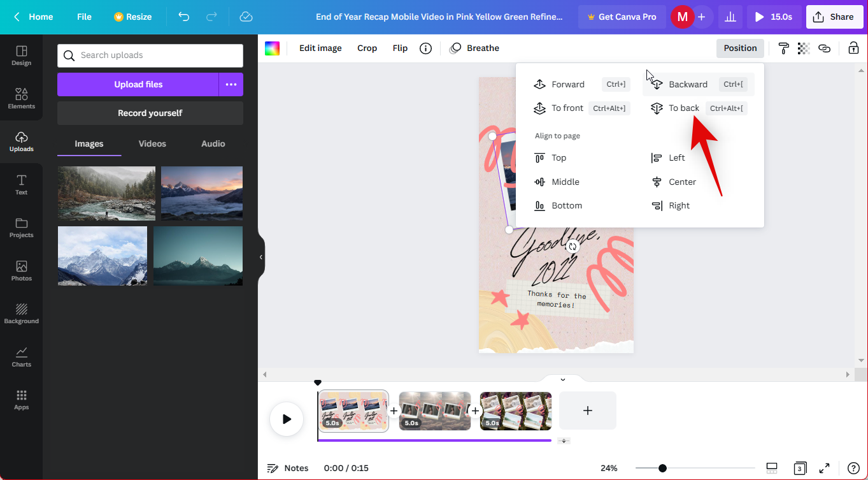Viewport: 868px width, 480px height.
Task: Click the Undo arrow
Action: (183, 17)
